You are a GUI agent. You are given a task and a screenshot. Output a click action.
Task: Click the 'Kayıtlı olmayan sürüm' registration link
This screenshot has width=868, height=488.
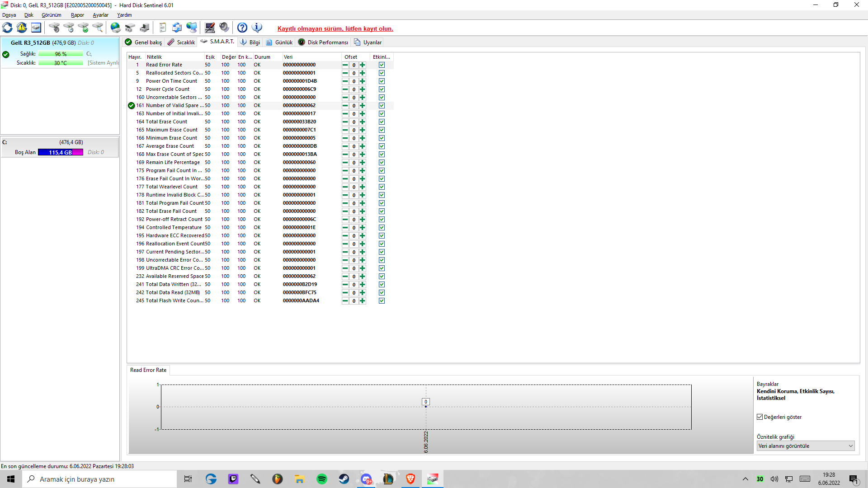pyautogui.click(x=335, y=28)
